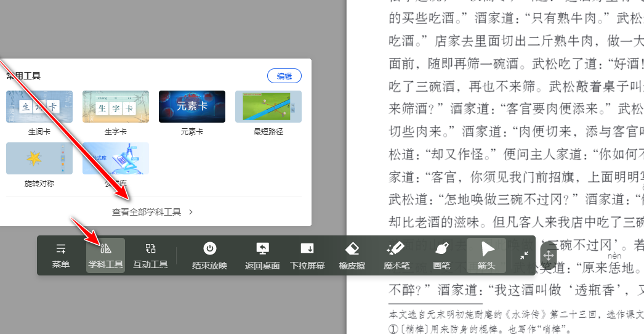Select the 学科工具 toolbar button
644x334 pixels.
(105, 256)
